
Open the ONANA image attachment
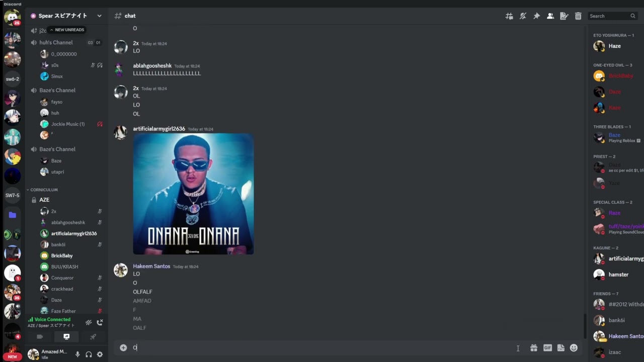tap(193, 194)
